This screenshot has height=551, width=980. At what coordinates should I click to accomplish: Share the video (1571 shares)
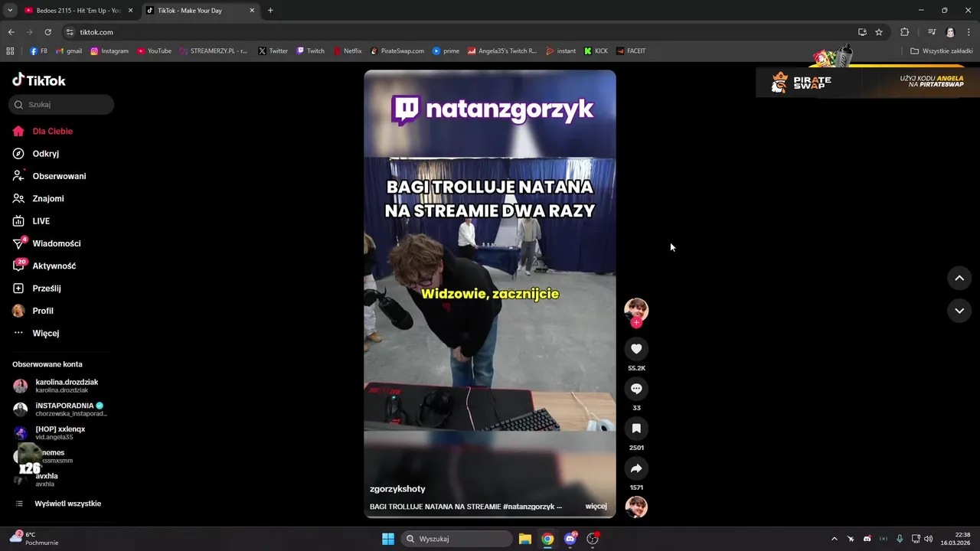pyautogui.click(x=636, y=468)
